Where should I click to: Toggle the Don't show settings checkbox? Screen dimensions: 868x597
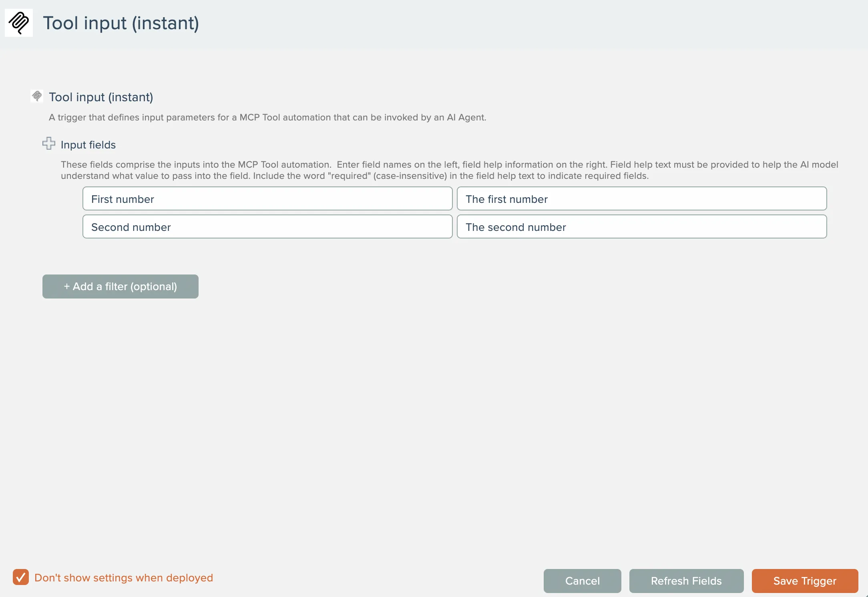(x=21, y=577)
